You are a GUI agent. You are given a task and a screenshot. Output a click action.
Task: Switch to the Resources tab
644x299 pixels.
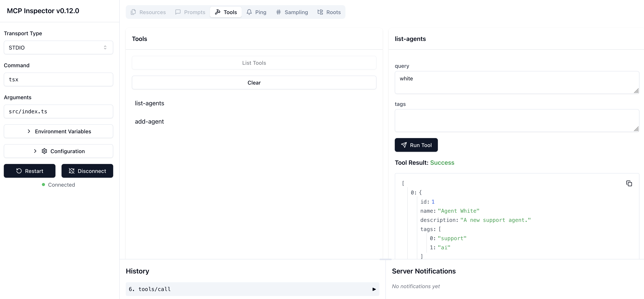(x=148, y=12)
